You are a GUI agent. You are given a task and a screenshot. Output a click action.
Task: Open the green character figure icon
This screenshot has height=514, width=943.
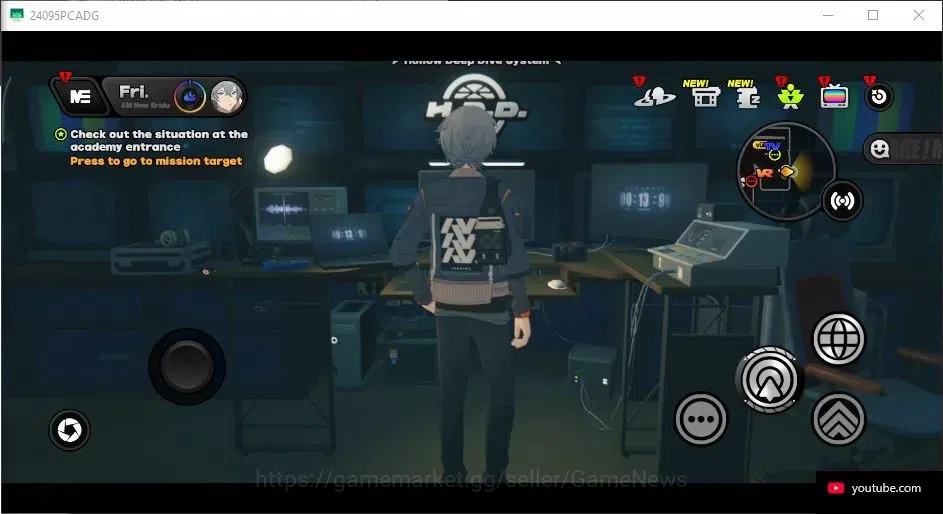click(790, 96)
